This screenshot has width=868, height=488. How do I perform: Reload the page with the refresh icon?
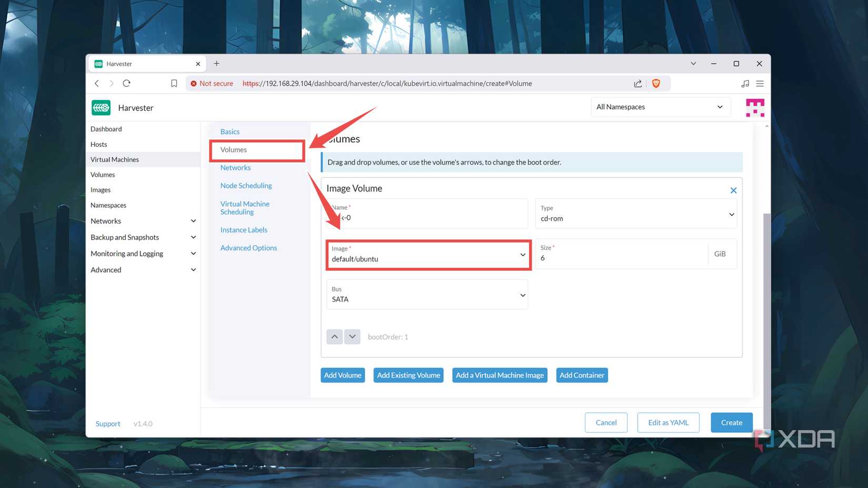(126, 83)
